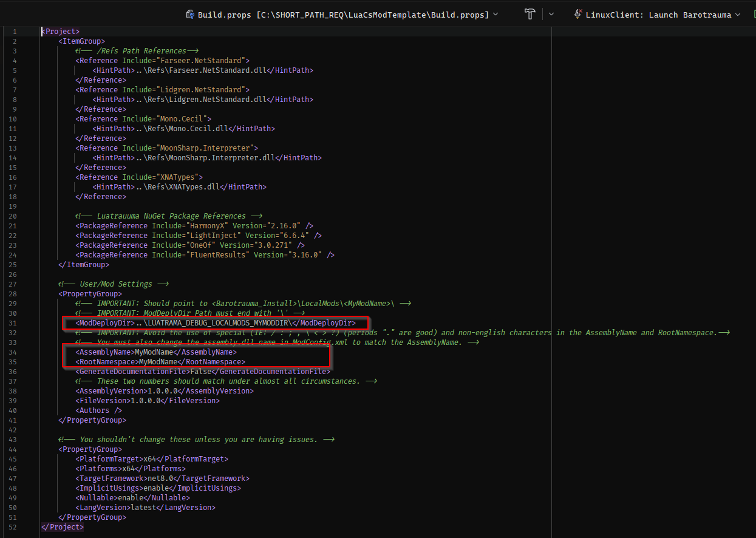The width and height of the screenshot is (756, 538).
Task: Click MyModName in the RootNamespace element
Action: 158,361
